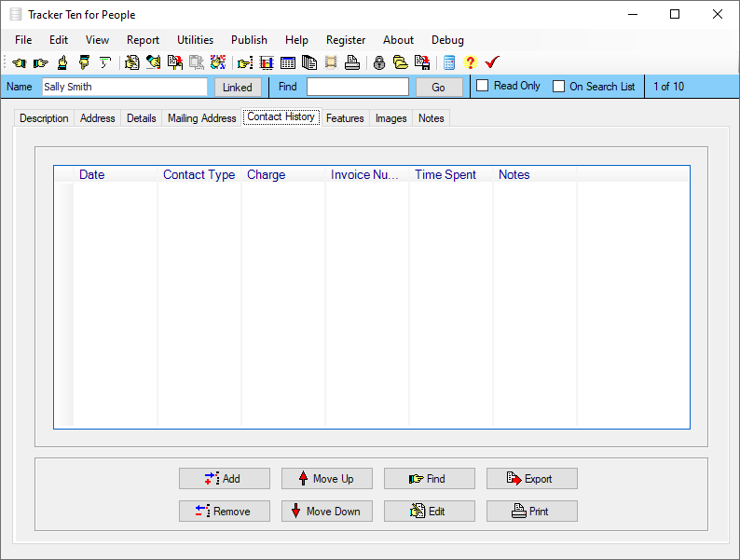Click the film strip toolbar icon

331,62
